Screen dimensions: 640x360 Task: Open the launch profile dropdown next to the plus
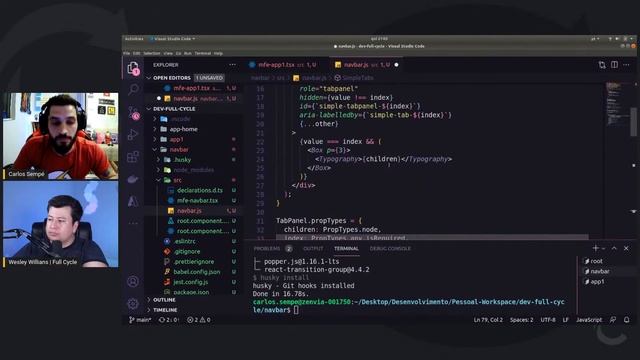pyautogui.click(x=603, y=248)
